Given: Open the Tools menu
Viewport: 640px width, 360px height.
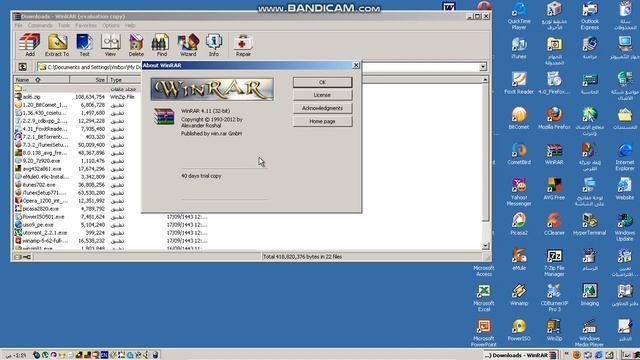Looking at the screenshot, I should pos(64,25).
